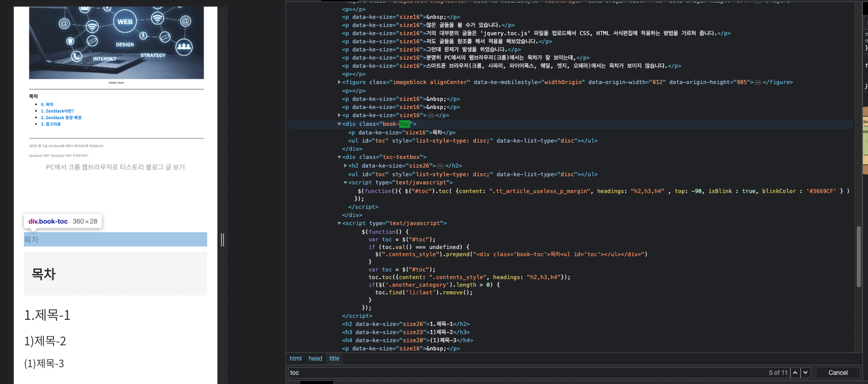Collapse the inner script node in txc-textbox
868x384 pixels.
coord(346,182)
